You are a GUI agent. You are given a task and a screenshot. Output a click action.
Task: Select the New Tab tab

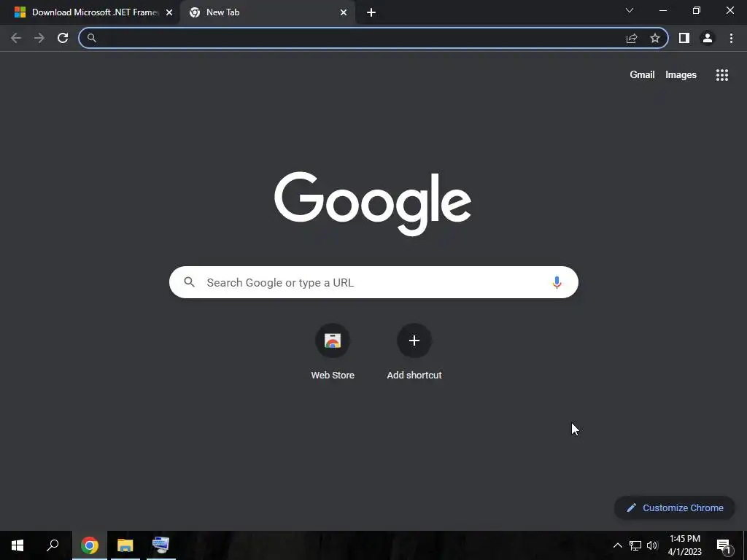click(x=267, y=12)
